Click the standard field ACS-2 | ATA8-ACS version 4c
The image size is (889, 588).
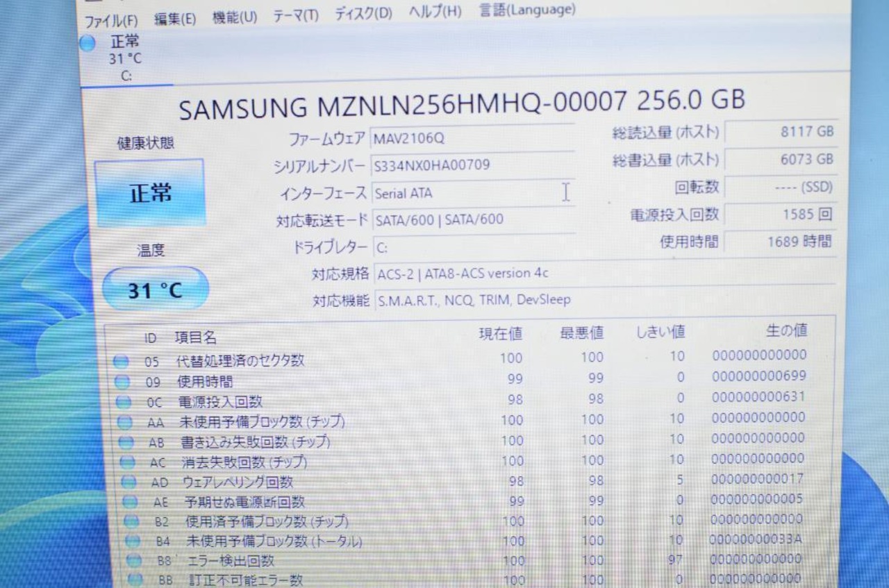(604, 273)
